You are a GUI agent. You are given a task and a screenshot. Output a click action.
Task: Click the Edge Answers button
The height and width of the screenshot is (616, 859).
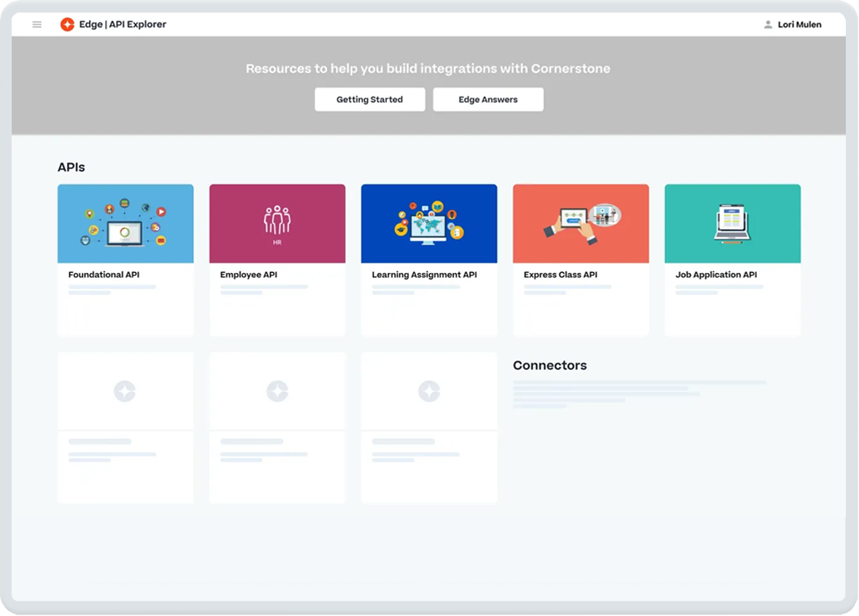point(488,99)
